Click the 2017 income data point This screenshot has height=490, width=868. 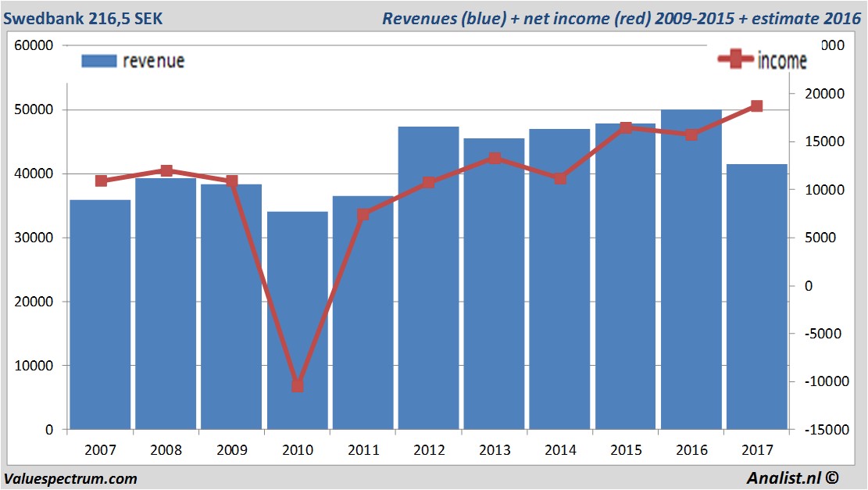(757, 106)
